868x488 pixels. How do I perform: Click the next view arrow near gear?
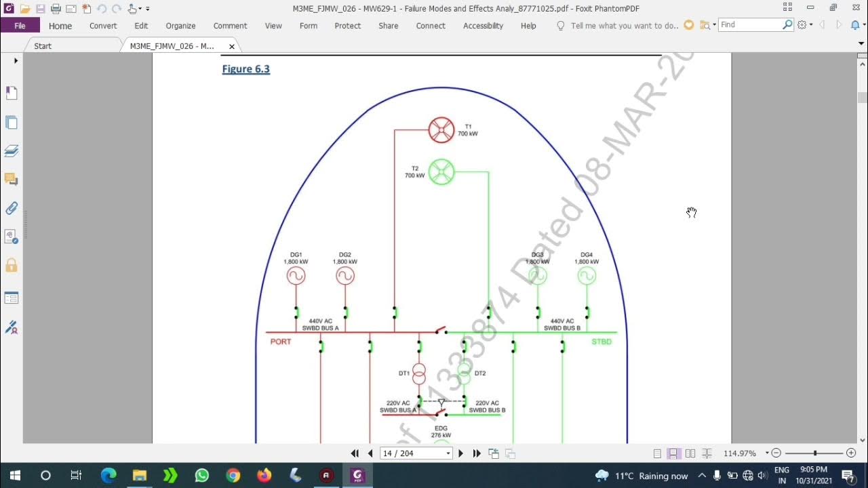pos(838,25)
